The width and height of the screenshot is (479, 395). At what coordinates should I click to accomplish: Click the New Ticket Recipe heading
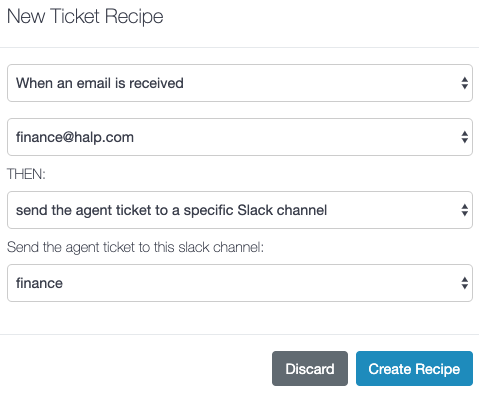85,16
